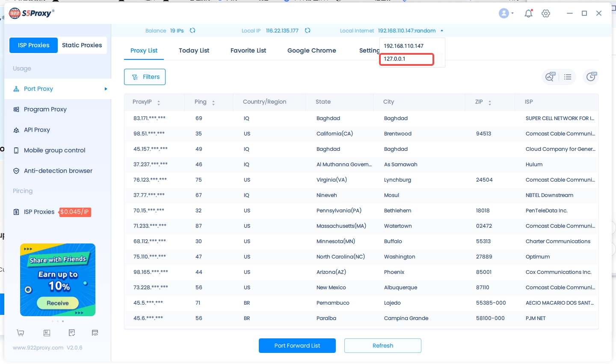
Task: Click the list view icon above the table
Action: (568, 77)
